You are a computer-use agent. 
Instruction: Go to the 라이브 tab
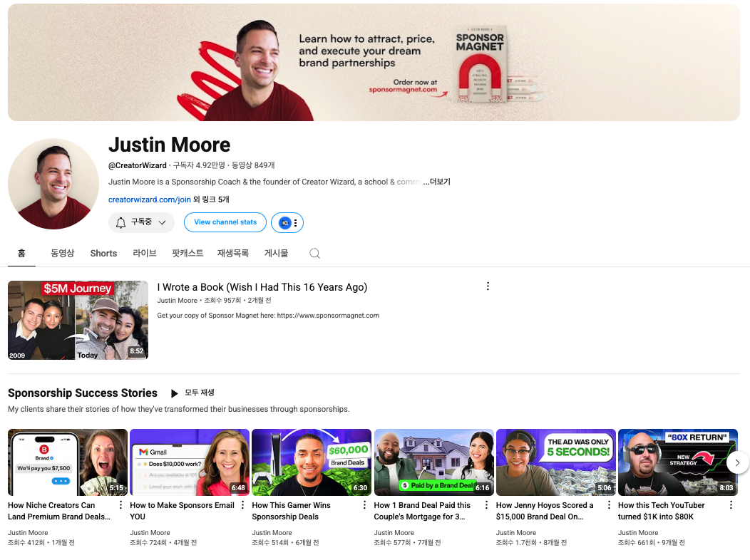(x=145, y=253)
